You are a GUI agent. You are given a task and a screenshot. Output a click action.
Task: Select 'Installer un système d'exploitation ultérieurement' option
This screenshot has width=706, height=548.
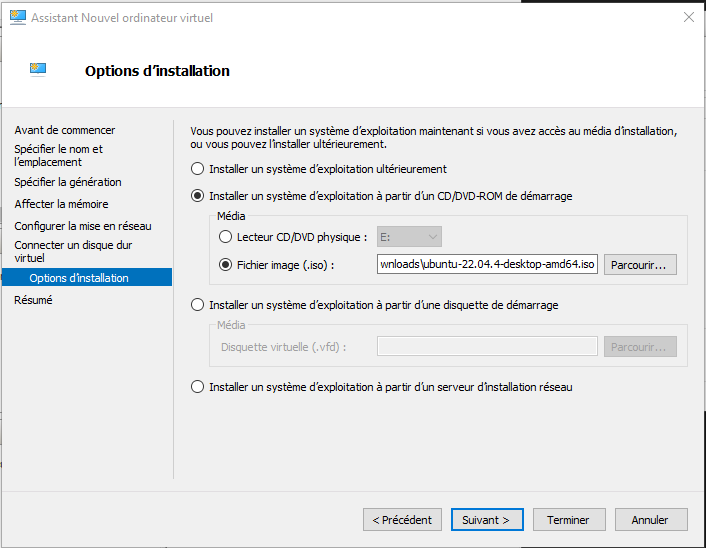click(x=197, y=169)
